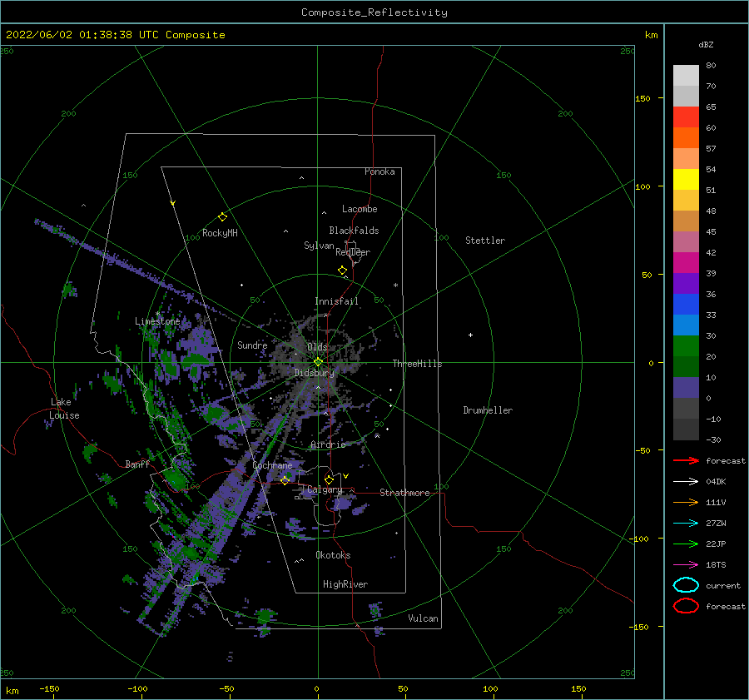Image resolution: width=749 pixels, height=700 pixels.
Task: Click the red forecast arrow in legend
Action: (x=686, y=460)
